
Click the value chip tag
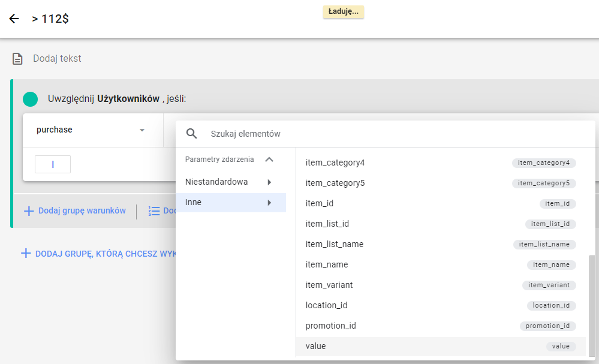point(561,346)
